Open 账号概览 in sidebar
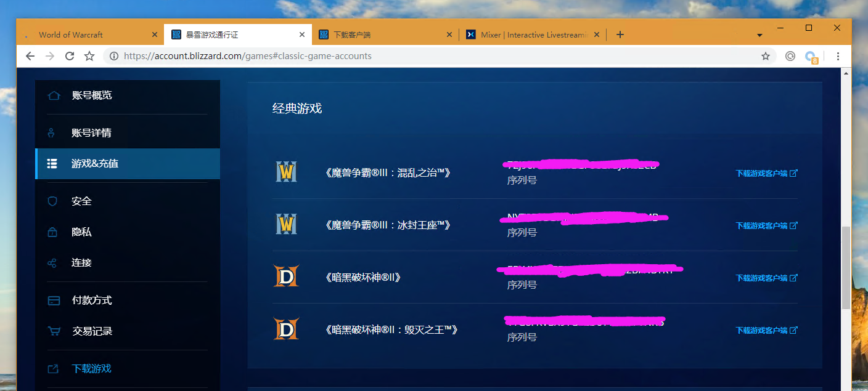The width and height of the screenshot is (868, 391). (128, 95)
